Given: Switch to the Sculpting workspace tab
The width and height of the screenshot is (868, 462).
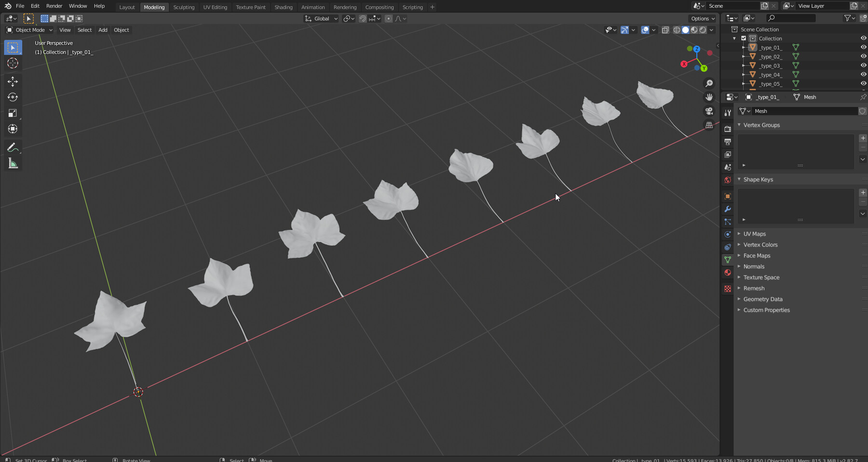Looking at the screenshot, I should (184, 7).
